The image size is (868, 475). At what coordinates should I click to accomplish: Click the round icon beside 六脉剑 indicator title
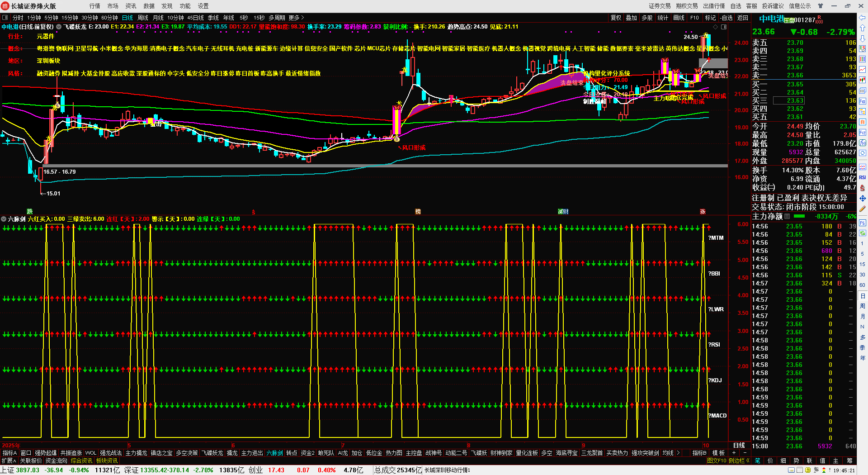4,219
